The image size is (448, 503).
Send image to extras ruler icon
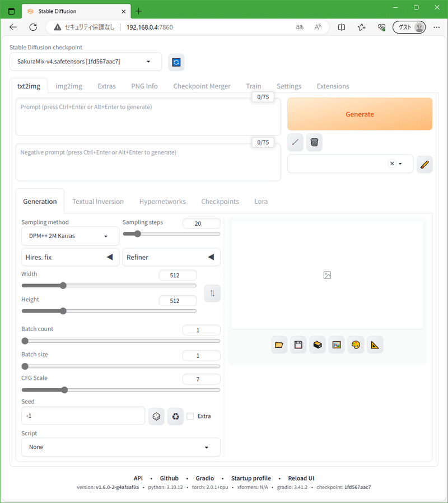click(375, 345)
